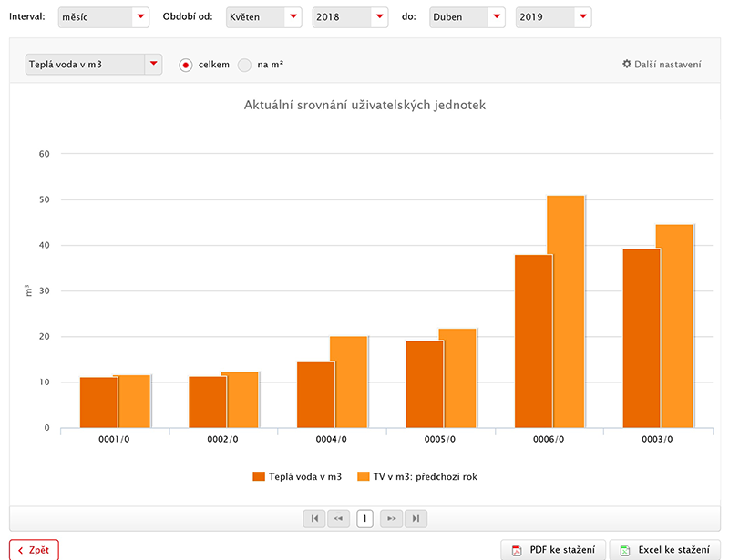
Task: Click the gear icon for Další nastavení
Action: point(626,65)
